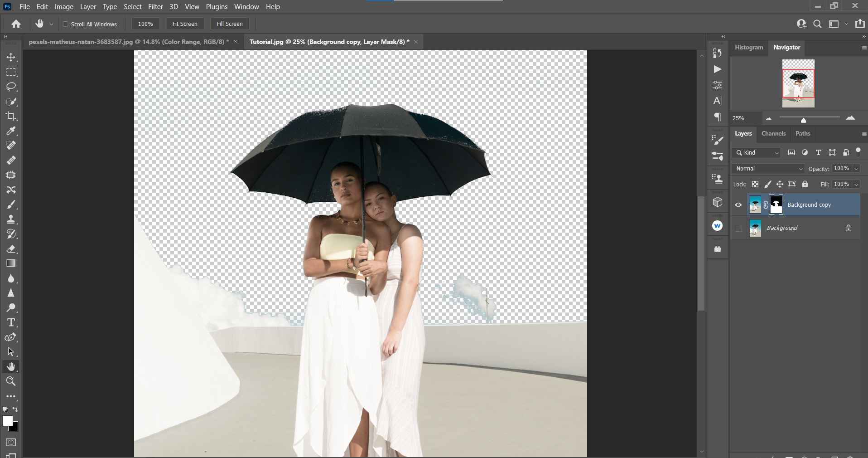Screen dimensions: 868x458
Task: Switch to the Channels tab
Action: [773, 134]
